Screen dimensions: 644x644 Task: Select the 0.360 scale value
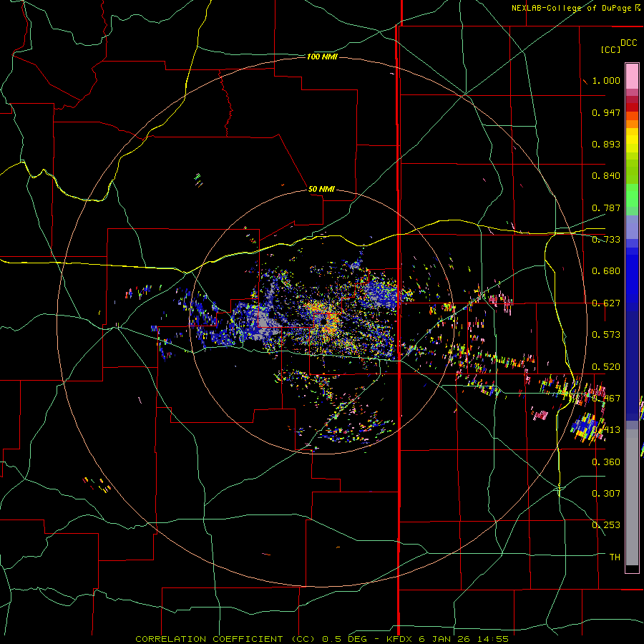pos(606,462)
